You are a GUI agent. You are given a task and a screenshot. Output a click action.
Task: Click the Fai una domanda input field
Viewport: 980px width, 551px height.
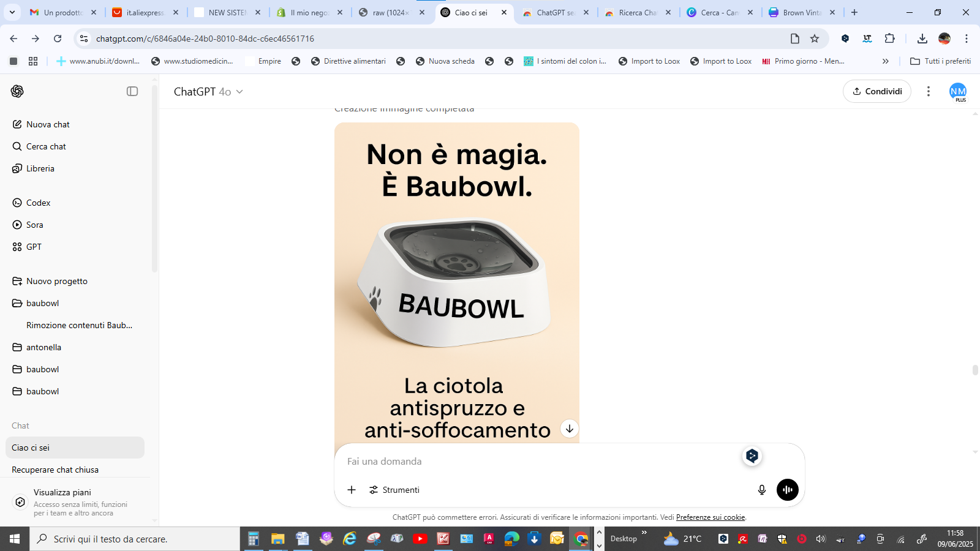[x=539, y=461]
